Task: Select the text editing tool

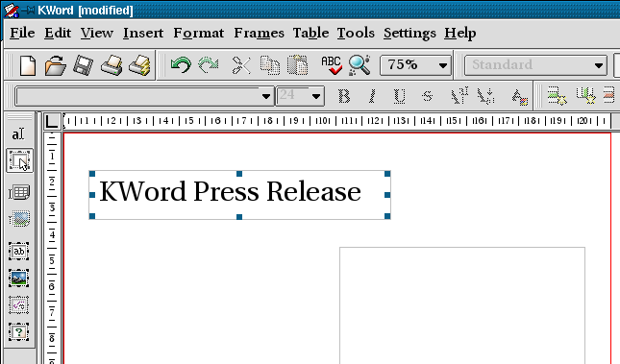Action: [18, 134]
